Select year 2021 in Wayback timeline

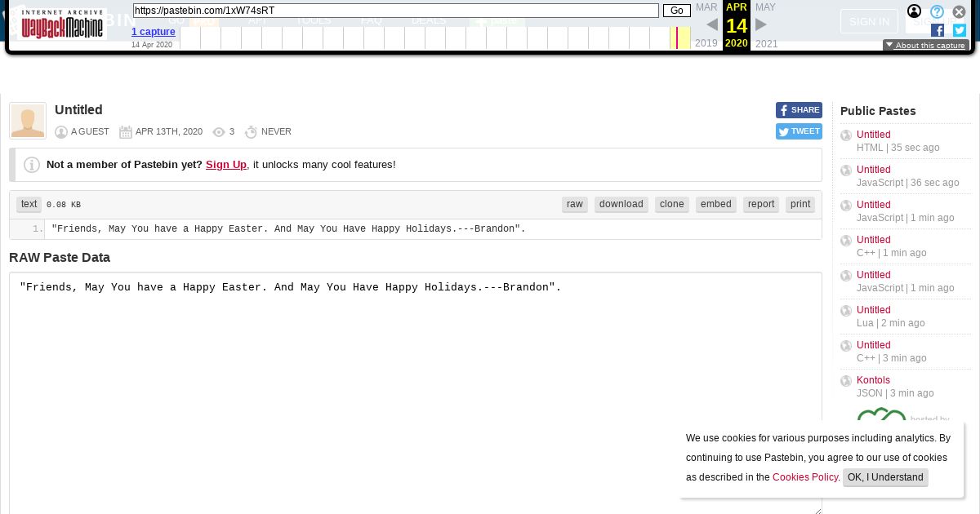(x=767, y=43)
